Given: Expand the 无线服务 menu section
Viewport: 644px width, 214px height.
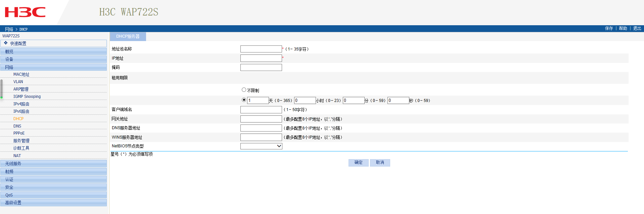Looking at the screenshot, I should [x=54, y=164].
